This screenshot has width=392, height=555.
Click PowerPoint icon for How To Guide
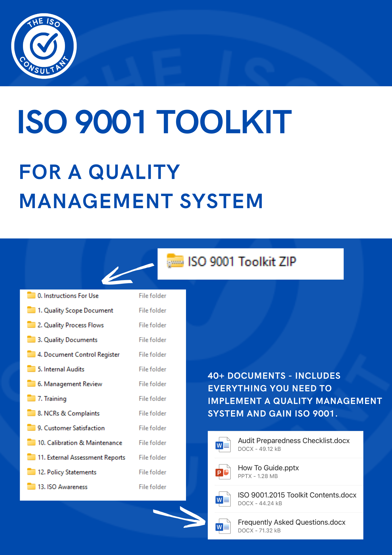point(223,472)
